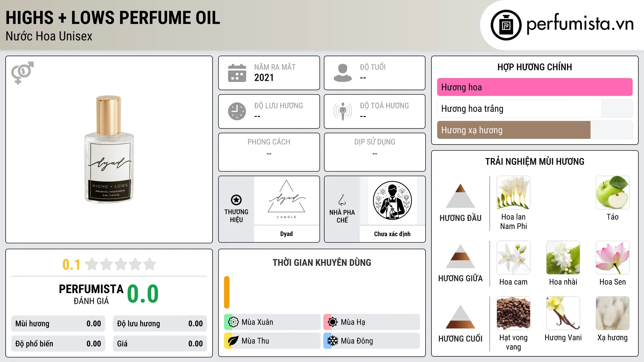Click the Phong cách card
This screenshot has width=644, height=362.
(x=269, y=152)
